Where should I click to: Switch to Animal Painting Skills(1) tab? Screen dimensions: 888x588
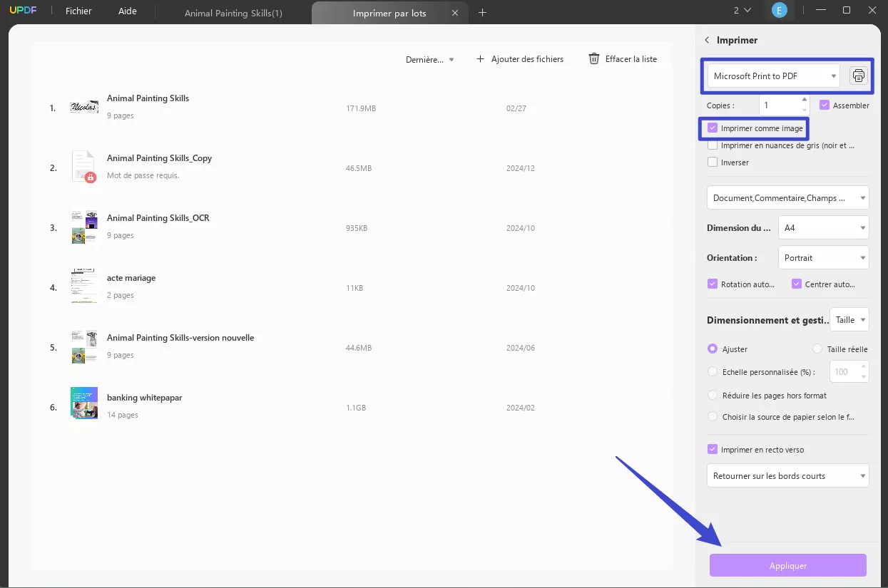click(x=233, y=13)
